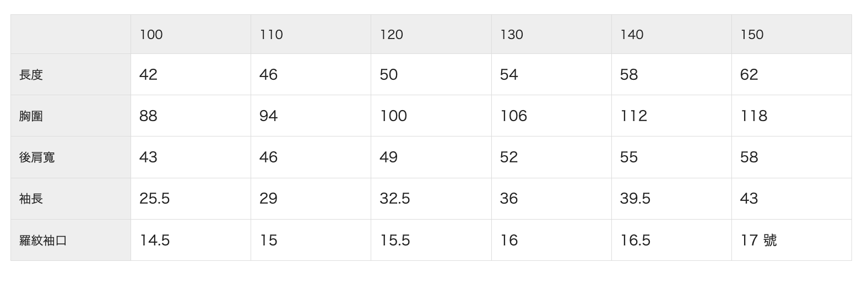Click the 140 size column header

631,35
